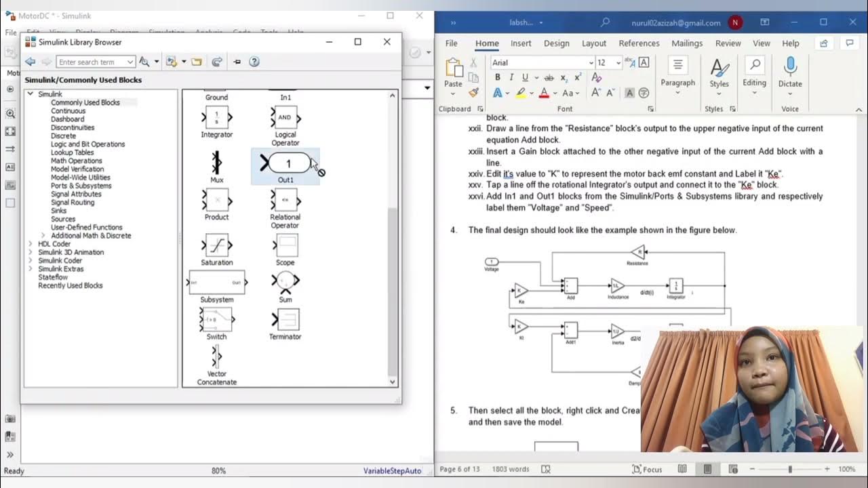Expand Additional Math & Discrete node
The height and width of the screenshot is (488, 868).
[43, 235]
